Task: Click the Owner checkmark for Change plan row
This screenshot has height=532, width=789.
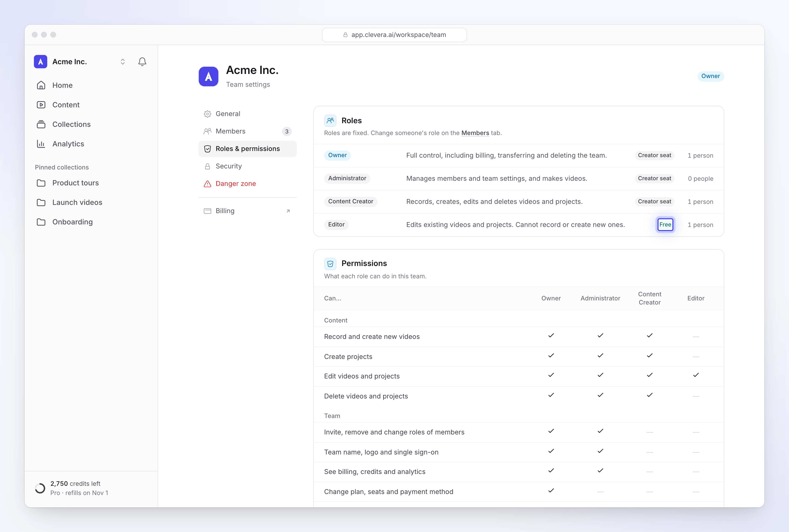Action: pyautogui.click(x=551, y=491)
